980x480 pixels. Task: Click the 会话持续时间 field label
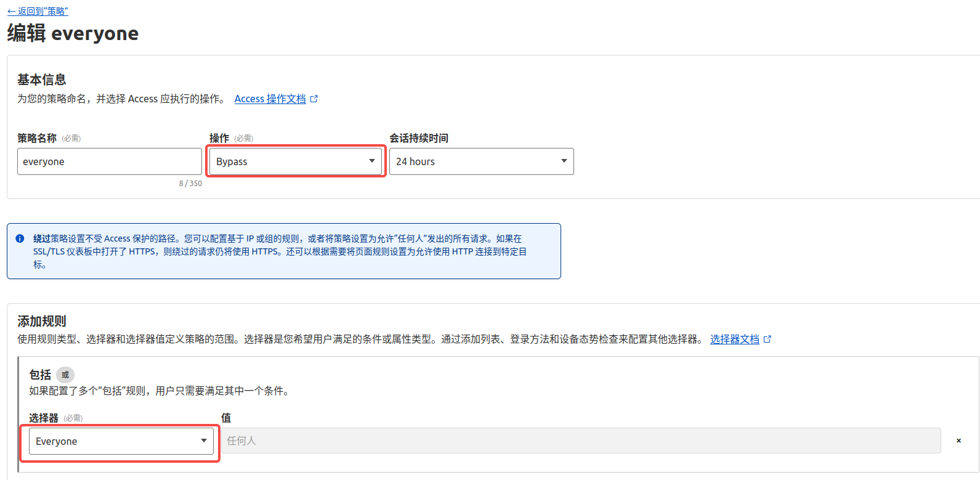click(x=419, y=138)
